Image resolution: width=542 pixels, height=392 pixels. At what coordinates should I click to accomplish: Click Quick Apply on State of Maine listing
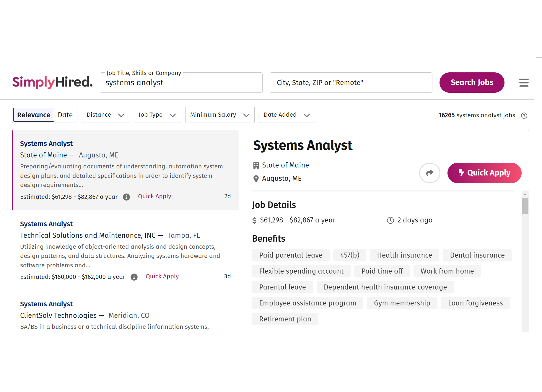[154, 196]
